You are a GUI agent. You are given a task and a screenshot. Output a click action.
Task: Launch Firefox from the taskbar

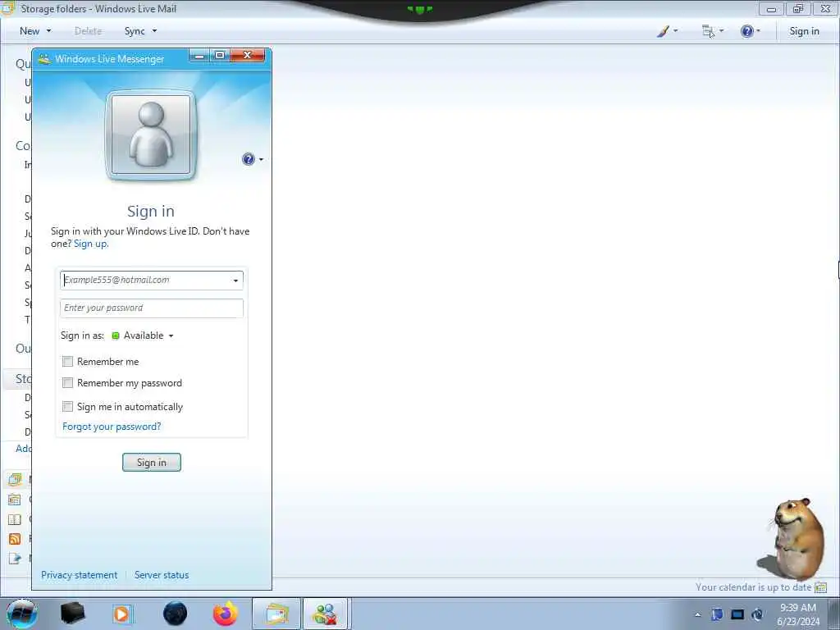(x=226, y=614)
